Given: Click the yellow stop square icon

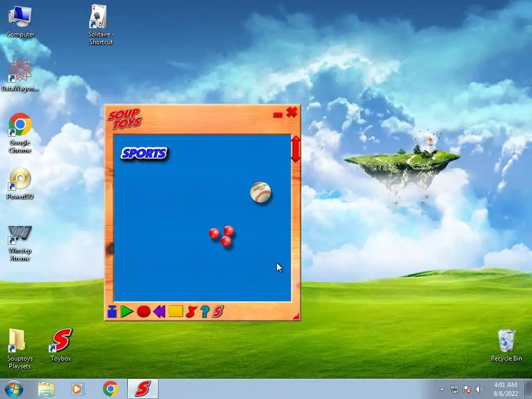Looking at the screenshot, I should tap(176, 311).
